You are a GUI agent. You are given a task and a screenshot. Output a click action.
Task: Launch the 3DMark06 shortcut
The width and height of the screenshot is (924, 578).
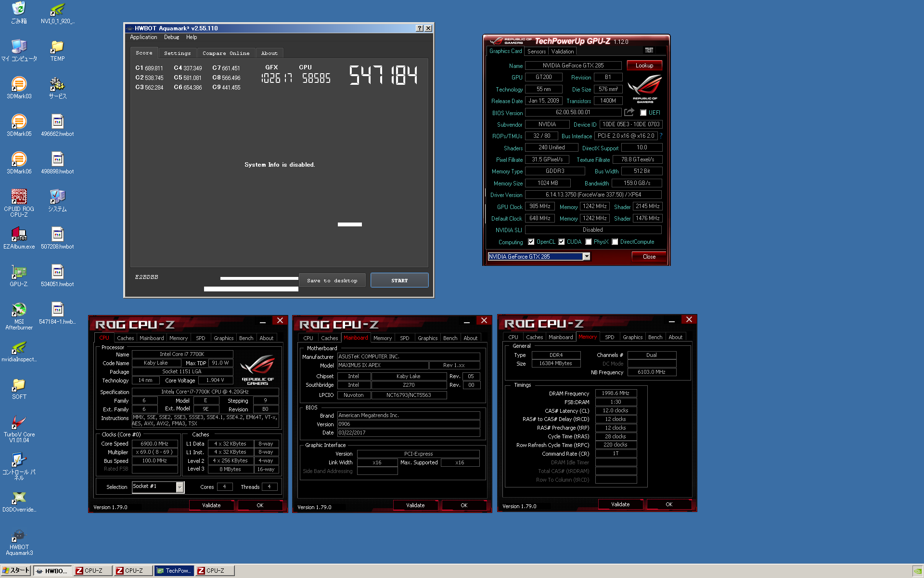click(x=19, y=163)
